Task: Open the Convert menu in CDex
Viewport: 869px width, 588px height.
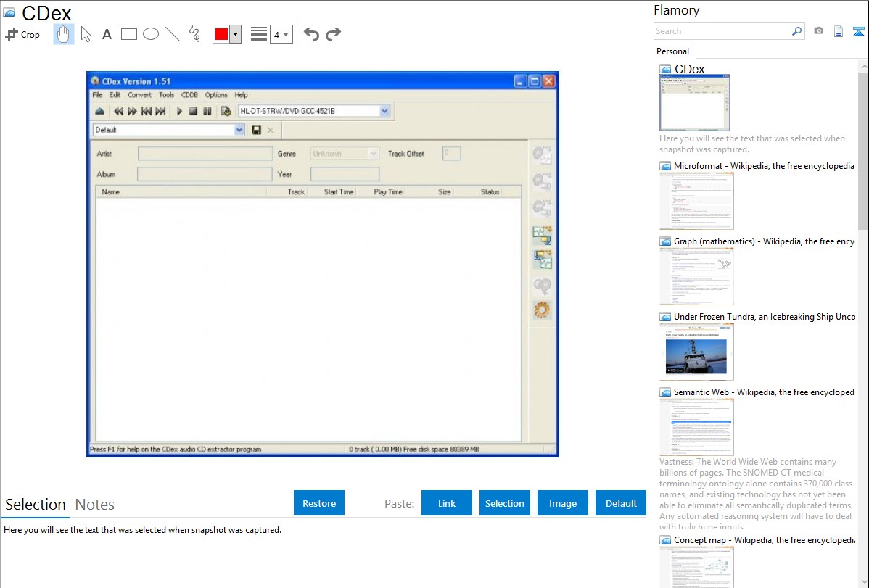Action: [140, 95]
